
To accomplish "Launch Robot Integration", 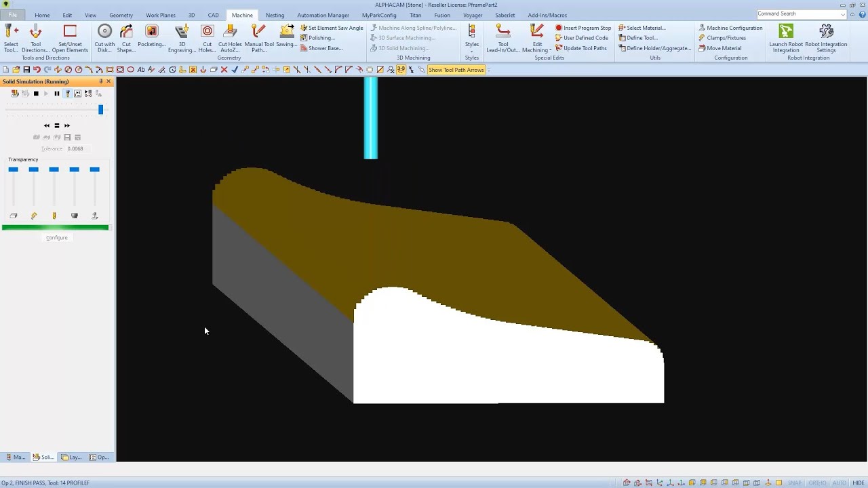I will coord(785,38).
